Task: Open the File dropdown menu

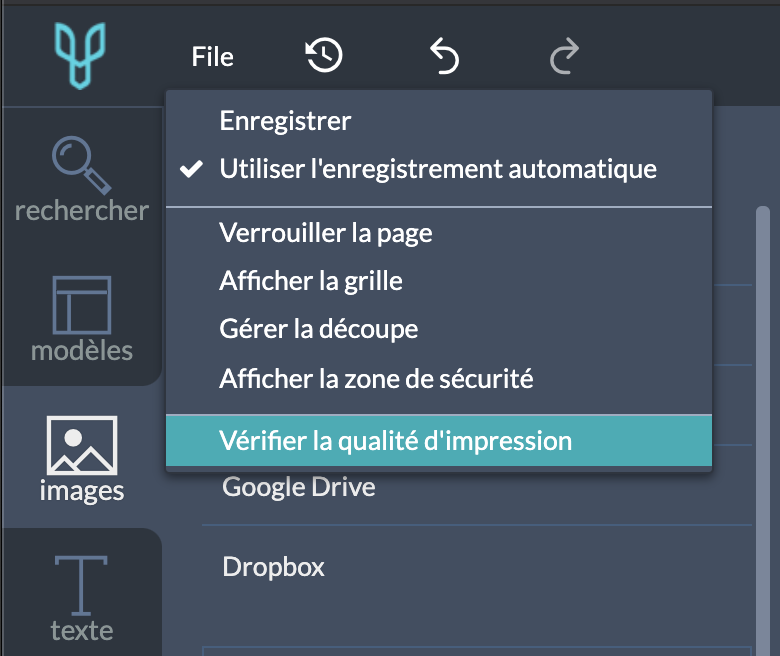Action: [x=212, y=56]
